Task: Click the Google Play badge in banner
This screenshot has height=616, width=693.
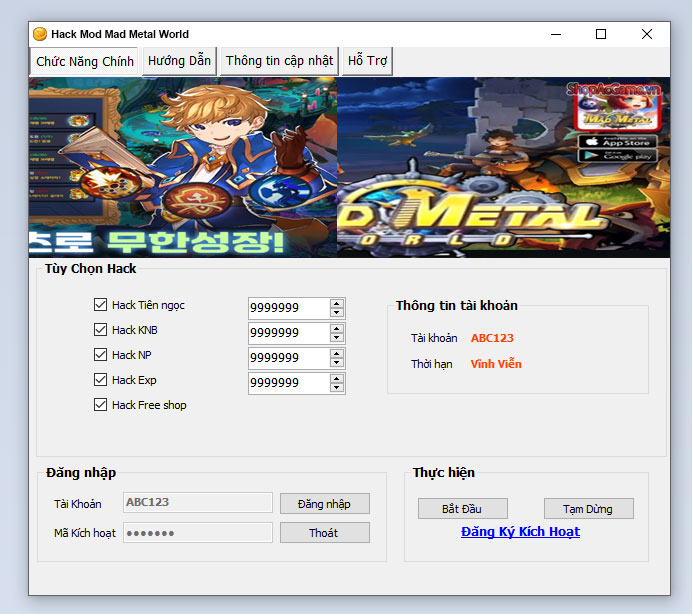Action: (617, 156)
